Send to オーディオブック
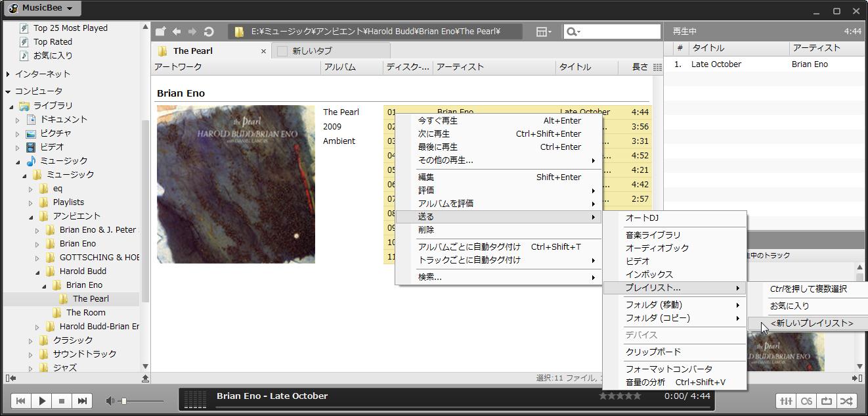Viewport: 868px width, 416px height. pyautogui.click(x=674, y=248)
